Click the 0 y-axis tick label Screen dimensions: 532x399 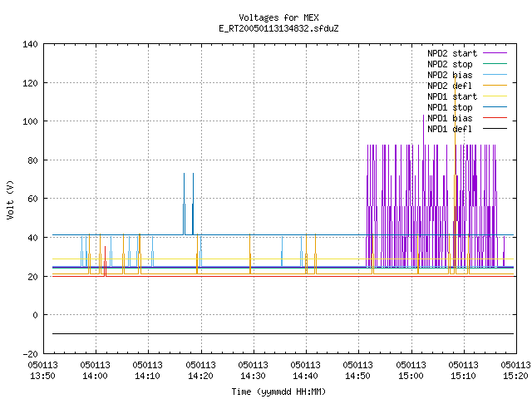[35, 315]
